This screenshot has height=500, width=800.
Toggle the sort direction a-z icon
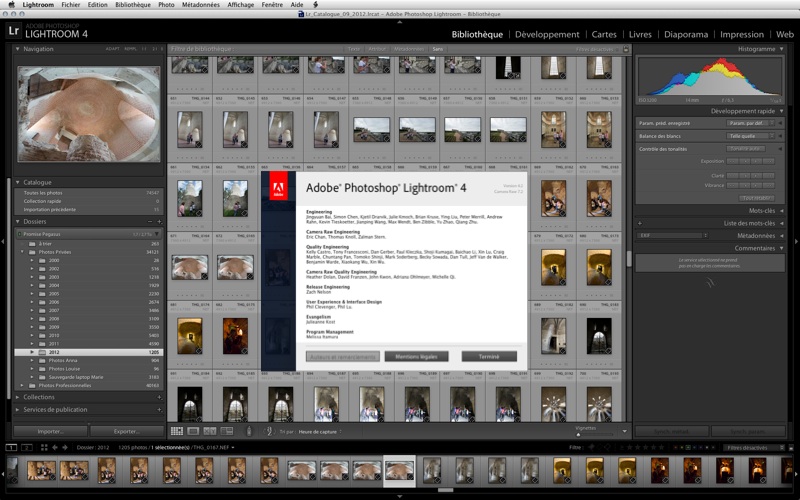point(269,431)
